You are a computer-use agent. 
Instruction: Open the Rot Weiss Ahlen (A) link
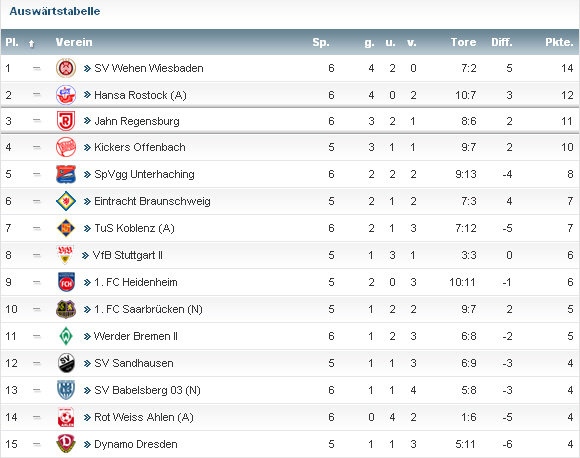[x=144, y=417]
